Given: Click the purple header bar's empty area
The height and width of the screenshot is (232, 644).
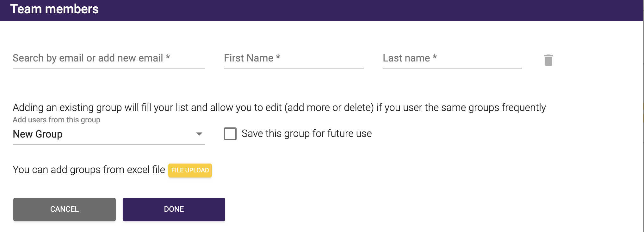Looking at the screenshot, I should click(348, 10).
